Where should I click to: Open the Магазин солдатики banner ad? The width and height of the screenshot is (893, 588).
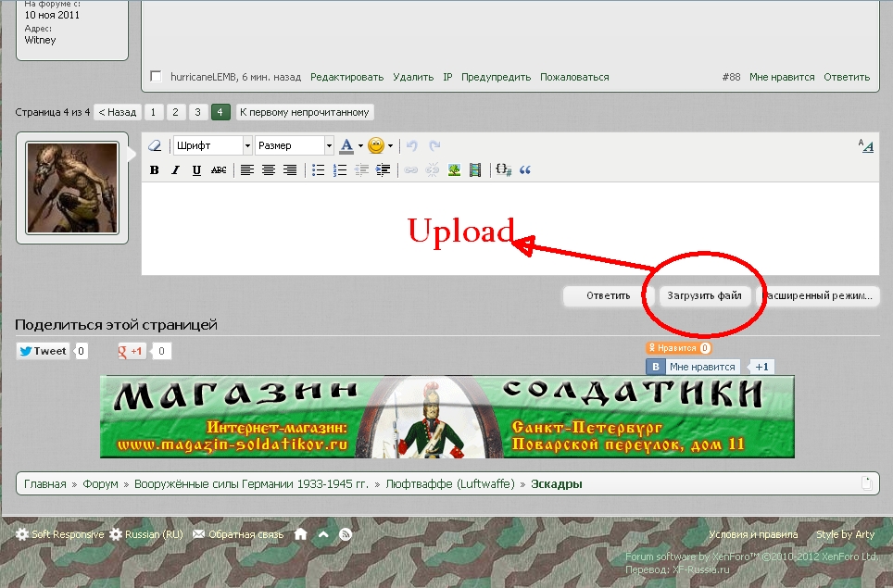coord(447,417)
